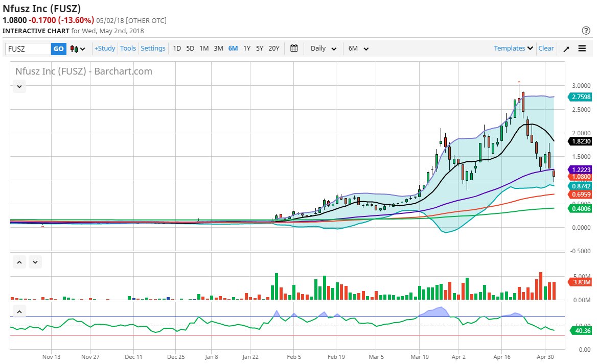Click the FUSZ symbol input field
This screenshot has height=364, width=597.
[x=28, y=48]
